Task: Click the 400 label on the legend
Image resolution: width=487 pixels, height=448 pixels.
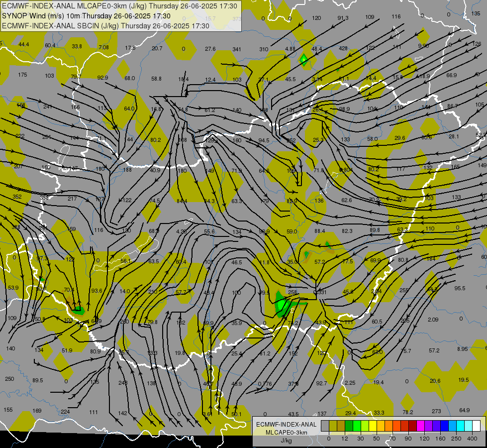Action: tap(472, 439)
